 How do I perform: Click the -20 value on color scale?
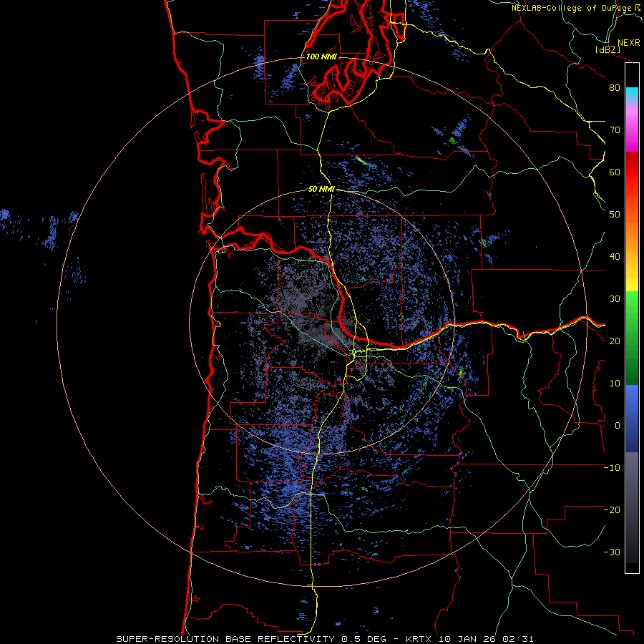pos(612,510)
